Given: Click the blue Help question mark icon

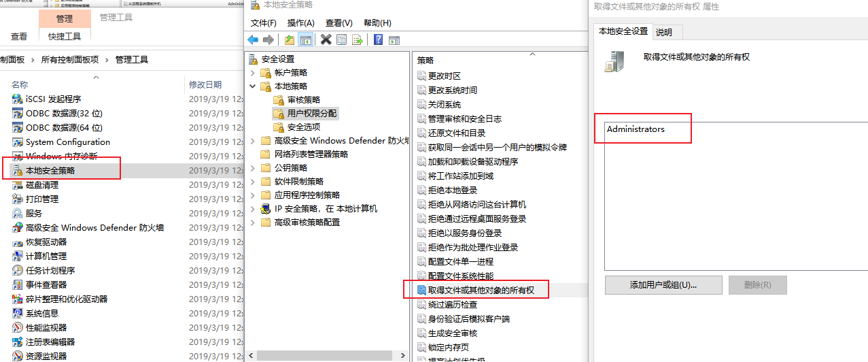Looking at the screenshot, I should click(378, 39).
